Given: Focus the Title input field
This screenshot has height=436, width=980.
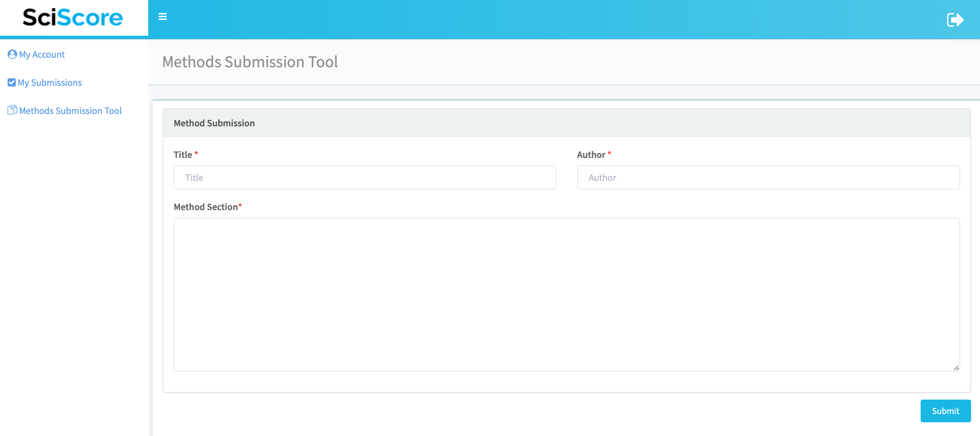Looking at the screenshot, I should [364, 177].
